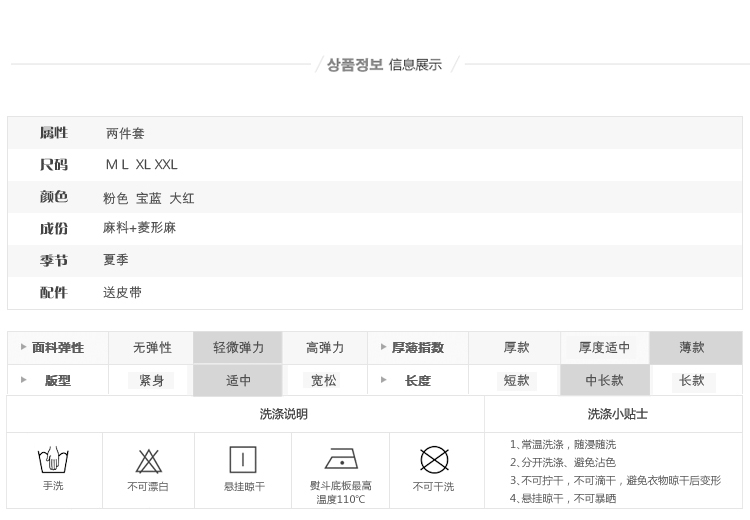This screenshot has width=750, height=520.
Task: Click the iron temperature 110℃ icon
Action: pyautogui.click(x=341, y=459)
